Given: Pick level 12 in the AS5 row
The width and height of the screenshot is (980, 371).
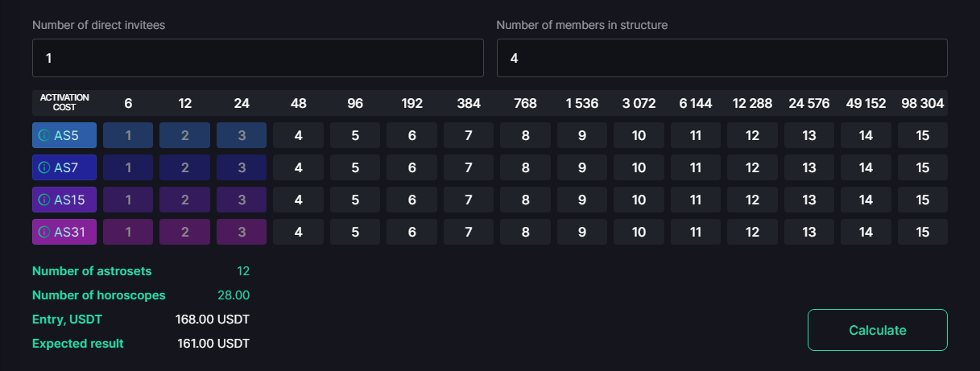Looking at the screenshot, I should 752,135.
